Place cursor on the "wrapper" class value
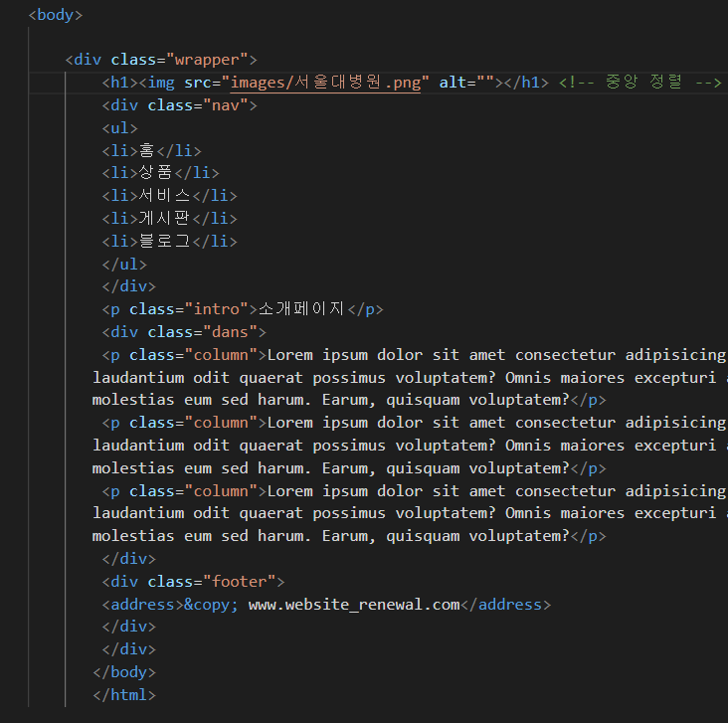The image size is (728, 723). (x=207, y=60)
